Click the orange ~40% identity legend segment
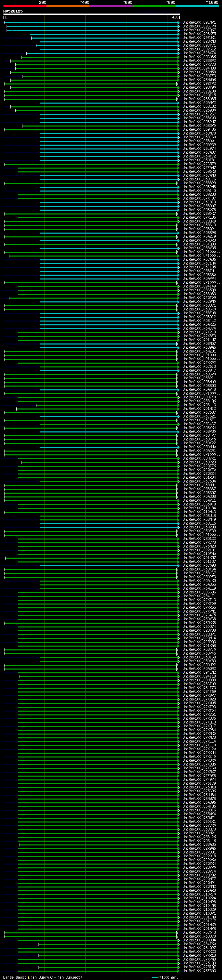 (68, 6)
